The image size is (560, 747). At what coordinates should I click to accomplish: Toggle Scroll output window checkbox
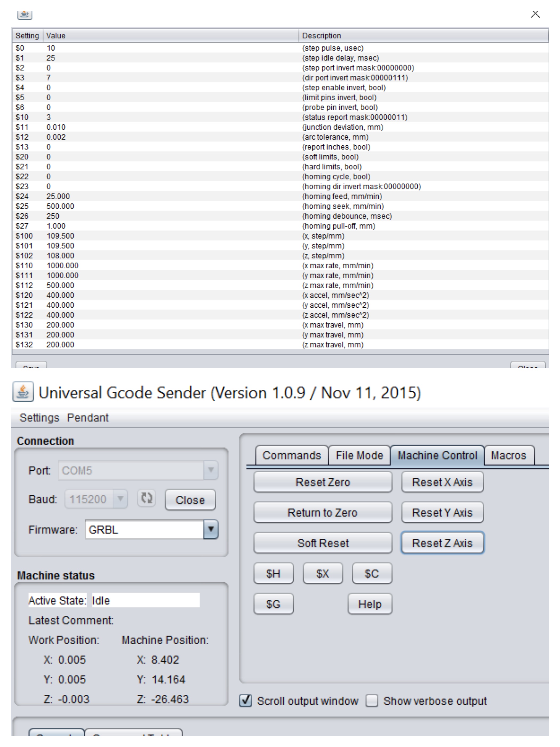245,700
